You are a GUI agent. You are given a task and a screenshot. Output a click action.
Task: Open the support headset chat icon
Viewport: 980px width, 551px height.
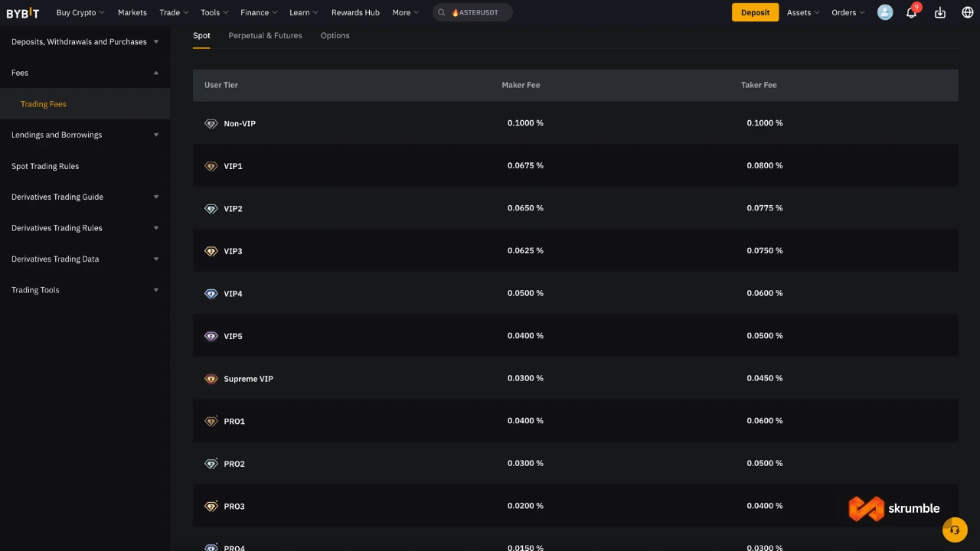pyautogui.click(x=955, y=530)
